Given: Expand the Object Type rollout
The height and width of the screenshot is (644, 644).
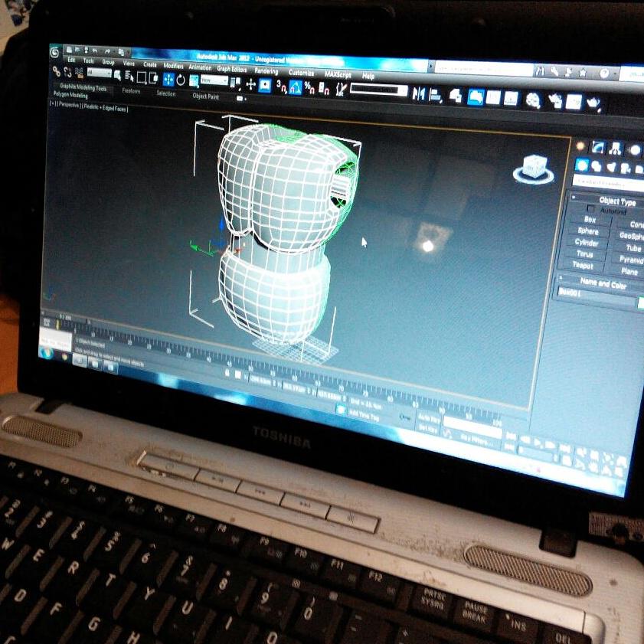Looking at the screenshot, I should 617,200.
